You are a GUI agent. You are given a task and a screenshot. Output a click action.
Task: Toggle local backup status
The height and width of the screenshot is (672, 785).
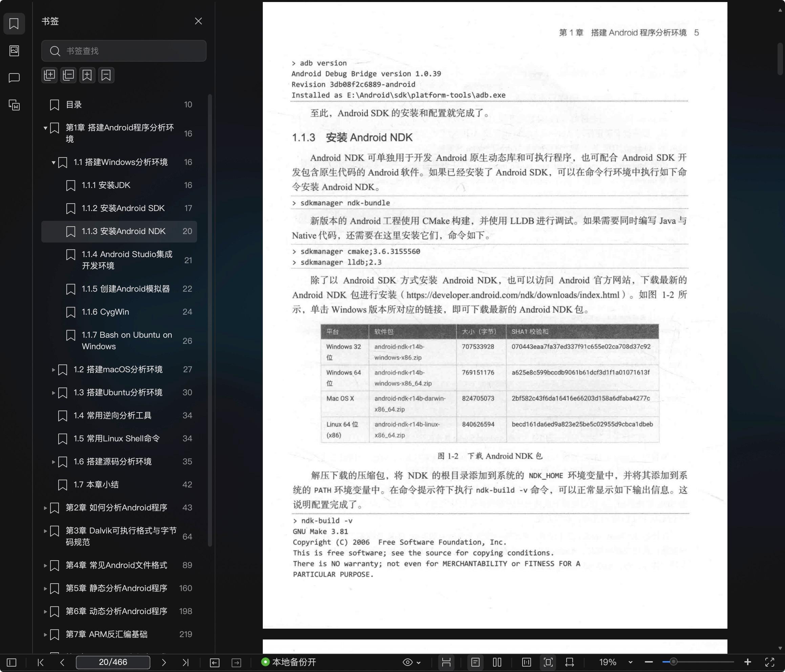(289, 662)
